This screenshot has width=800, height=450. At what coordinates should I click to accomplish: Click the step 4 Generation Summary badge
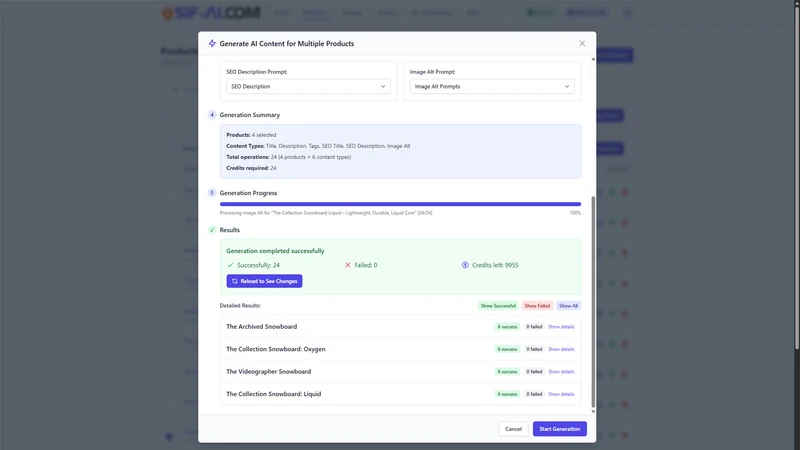tap(212, 115)
